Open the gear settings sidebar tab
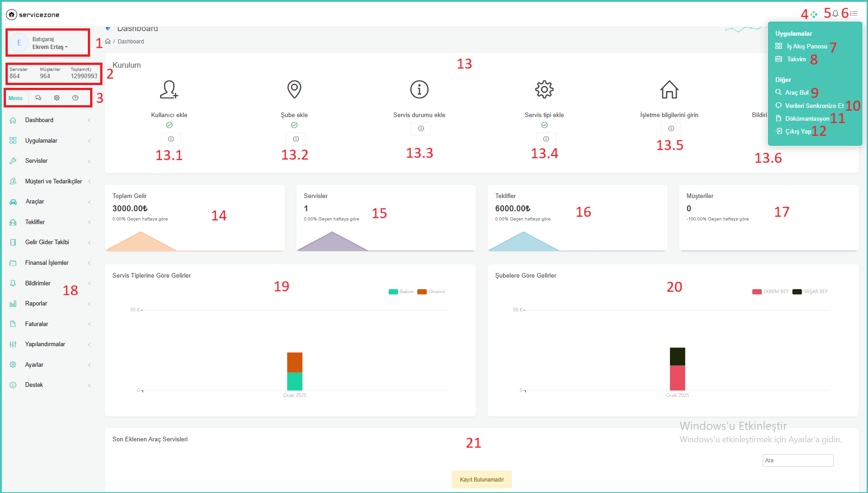This screenshot has width=868, height=493. pyautogui.click(x=57, y=98)
